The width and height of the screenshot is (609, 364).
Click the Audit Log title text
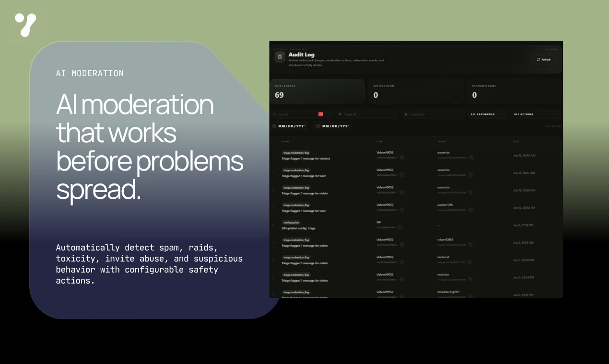pyautogui.click(x=302, y=55)
